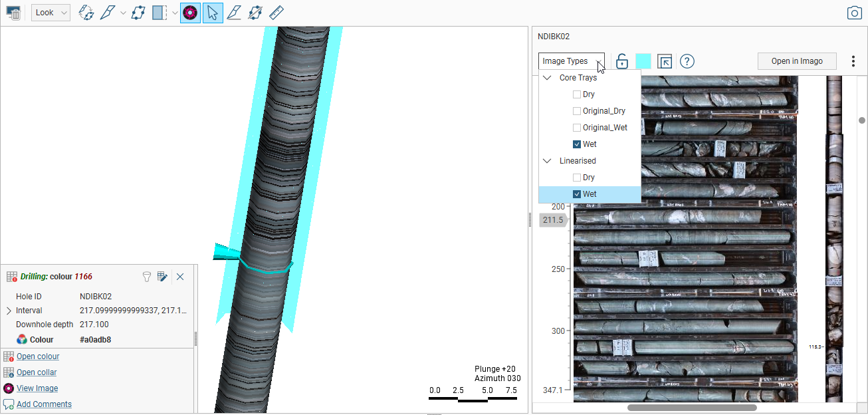Click the Open in Imago button
Screen dimensions: 868x415
(x=796, y=61)
